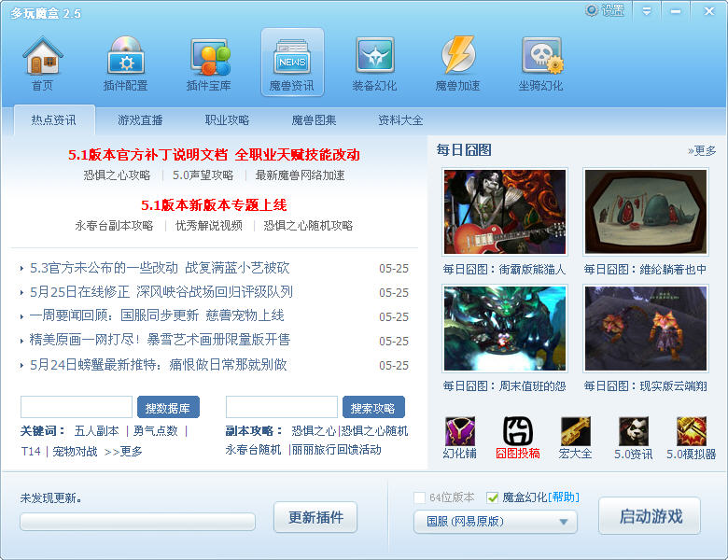Uncheck the 魔盒幻化 checkbox
The image size is (728, 560).
pos(492,497)
